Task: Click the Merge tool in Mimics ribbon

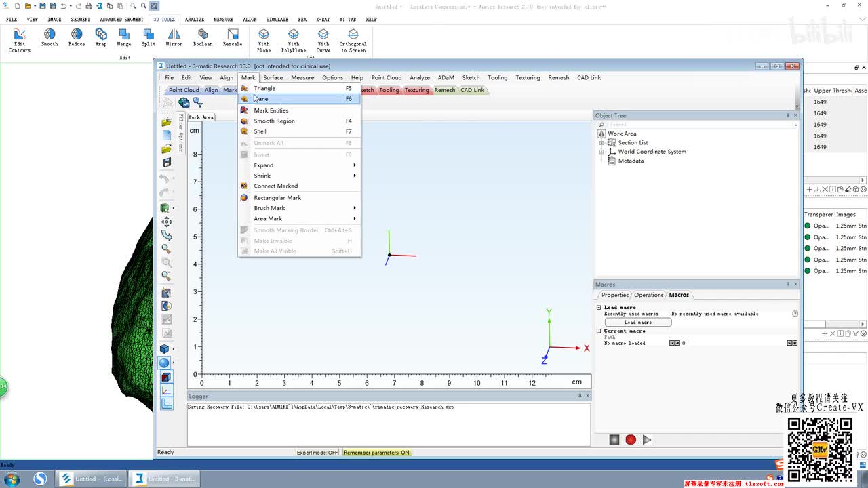Action: [124, 38]
